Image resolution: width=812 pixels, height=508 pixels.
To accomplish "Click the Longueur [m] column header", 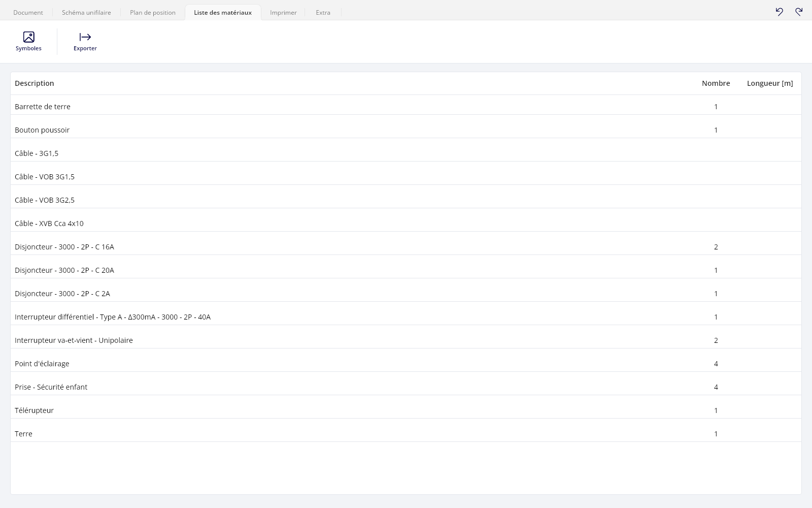I will [x=770, y=83].
